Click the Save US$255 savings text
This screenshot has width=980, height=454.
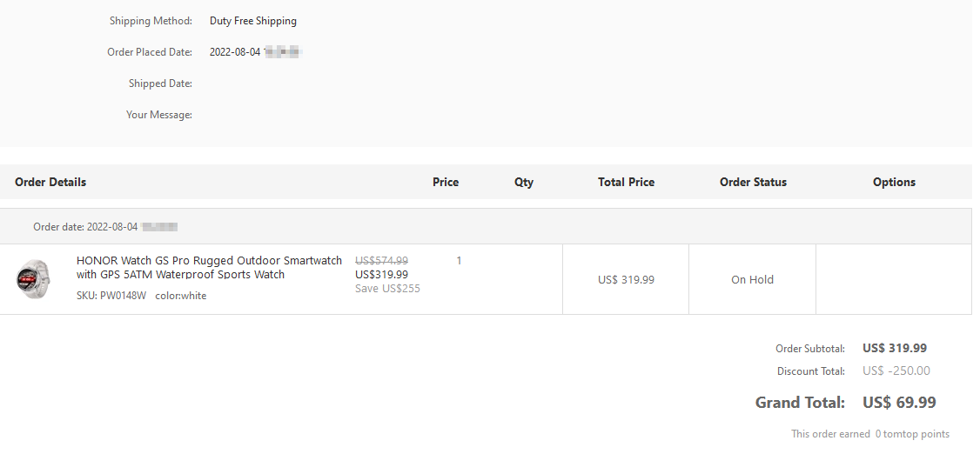click(x=387, y=288)
